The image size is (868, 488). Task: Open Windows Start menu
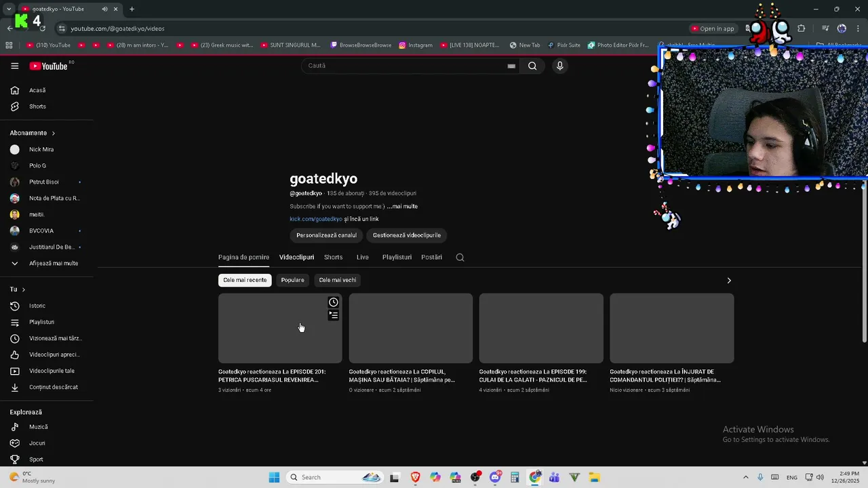274,477
